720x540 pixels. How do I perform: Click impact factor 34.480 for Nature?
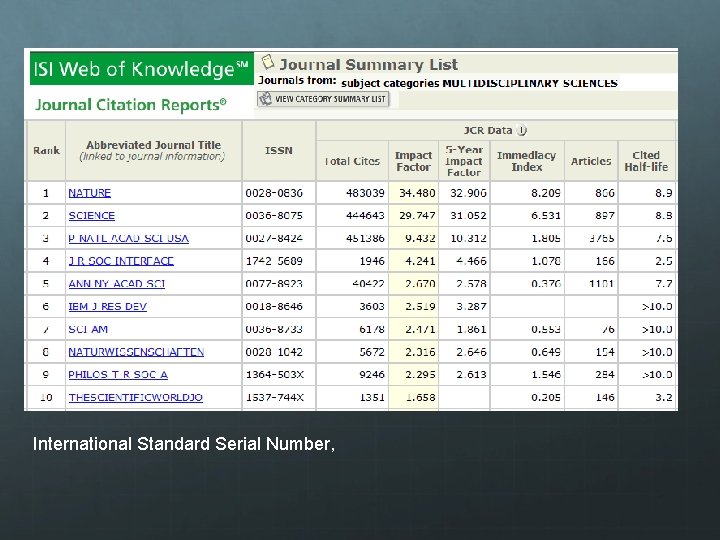(417, 193)
